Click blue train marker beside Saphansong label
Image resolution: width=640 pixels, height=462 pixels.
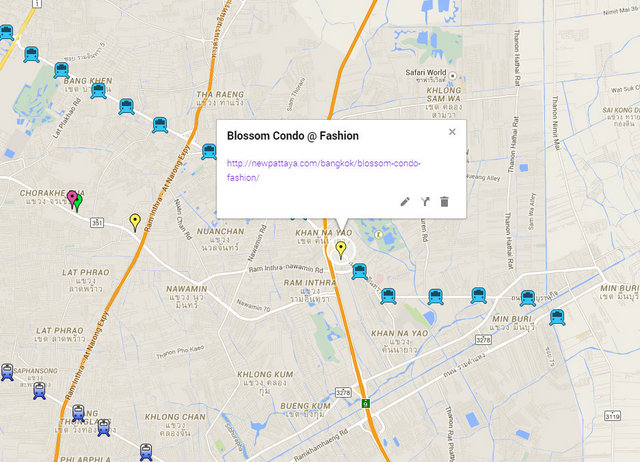click(x=7, y=372)
